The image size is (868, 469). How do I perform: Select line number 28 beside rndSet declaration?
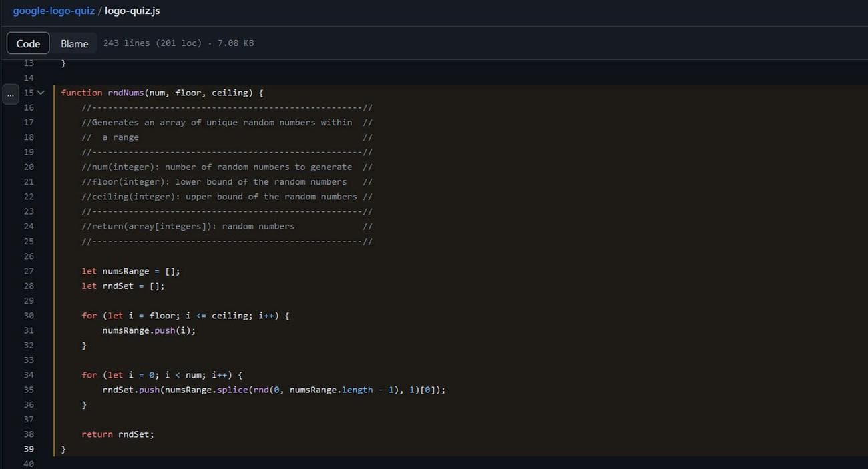click(x=29, y=286)
